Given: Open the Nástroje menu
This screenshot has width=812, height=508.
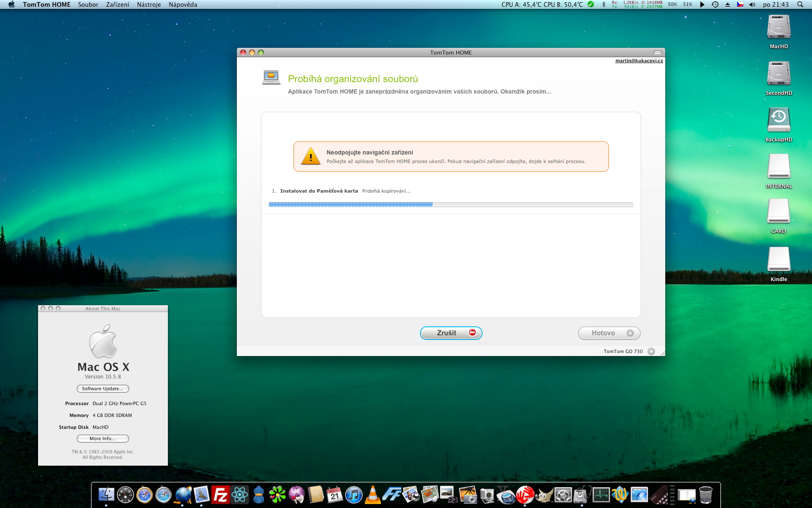Looking at the screenshot, I should point(149,5).
